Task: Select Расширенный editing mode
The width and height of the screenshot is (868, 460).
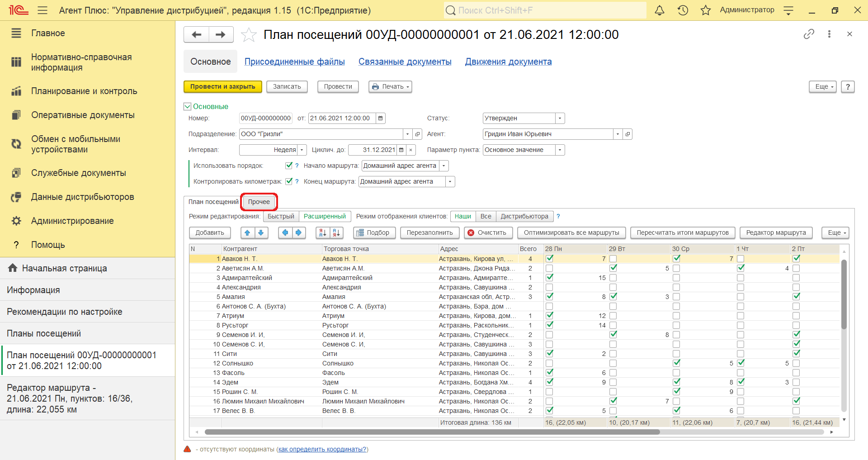Action: [x=325, y=216]
